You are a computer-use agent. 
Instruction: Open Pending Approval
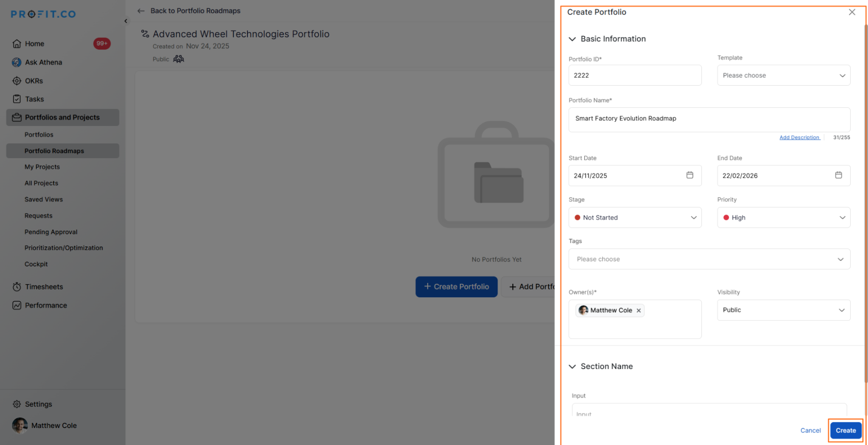(51, 232)
